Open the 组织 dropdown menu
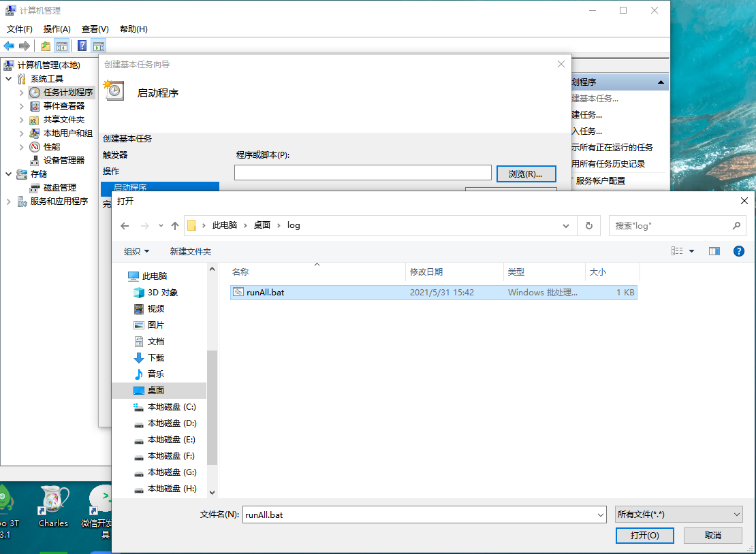Screen dimensions: 756x554 136,251
